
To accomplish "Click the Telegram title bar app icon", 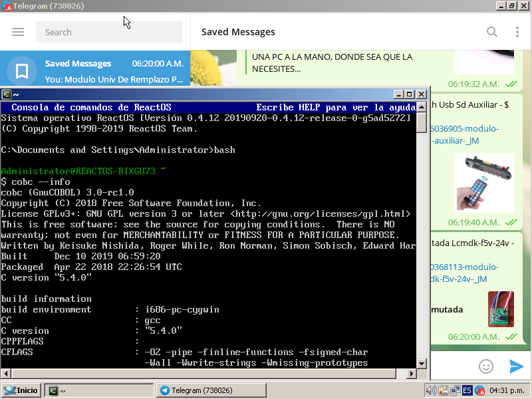I will pos(7,6).
